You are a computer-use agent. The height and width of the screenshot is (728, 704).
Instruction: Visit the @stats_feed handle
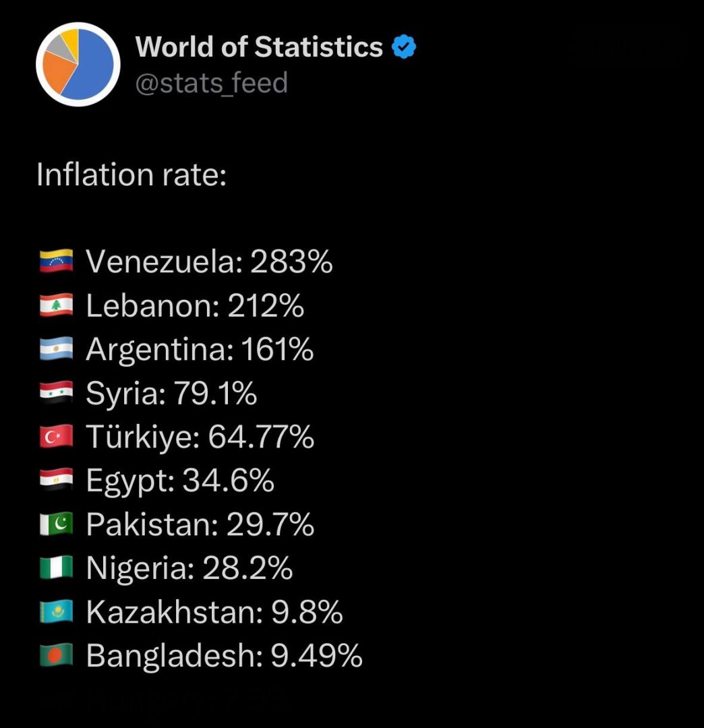[x=211, y=83]
